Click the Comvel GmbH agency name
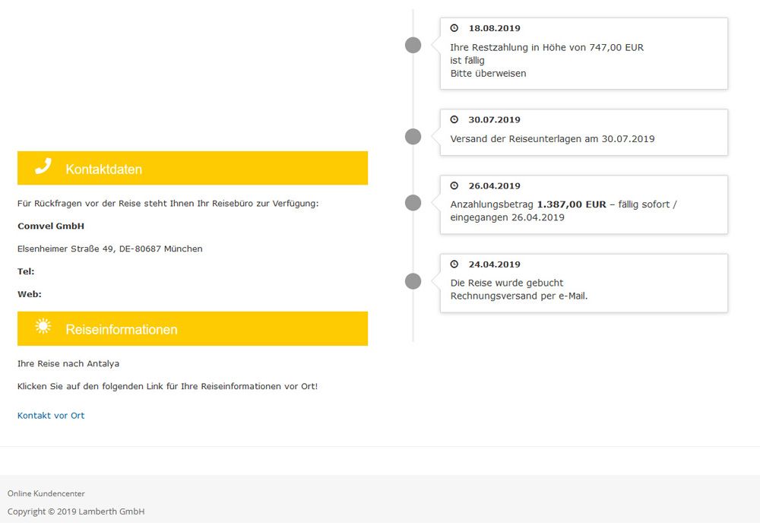 pyautogui.click(x=51, y=226)
